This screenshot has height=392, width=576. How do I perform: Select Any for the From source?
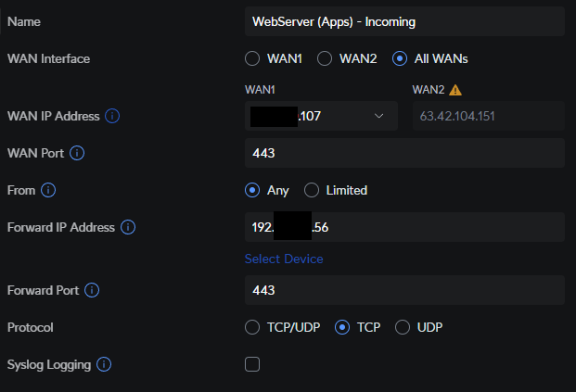[252, 190]
